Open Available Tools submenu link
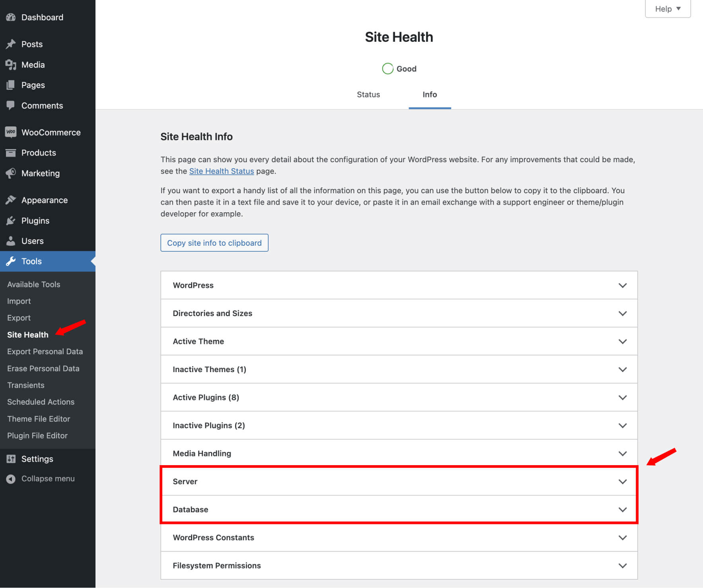Viewport: 703px width, 588px height. click(34, 284)
